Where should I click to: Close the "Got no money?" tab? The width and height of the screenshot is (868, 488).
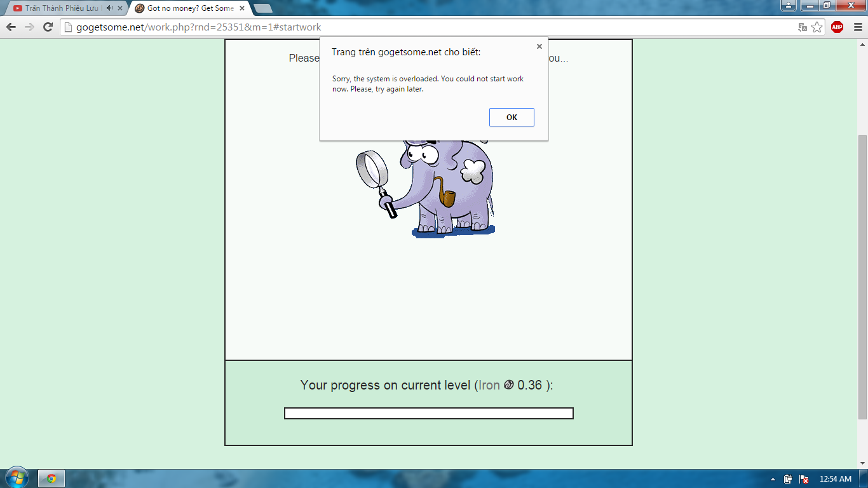pyautogui.click(x=243, y=8)
